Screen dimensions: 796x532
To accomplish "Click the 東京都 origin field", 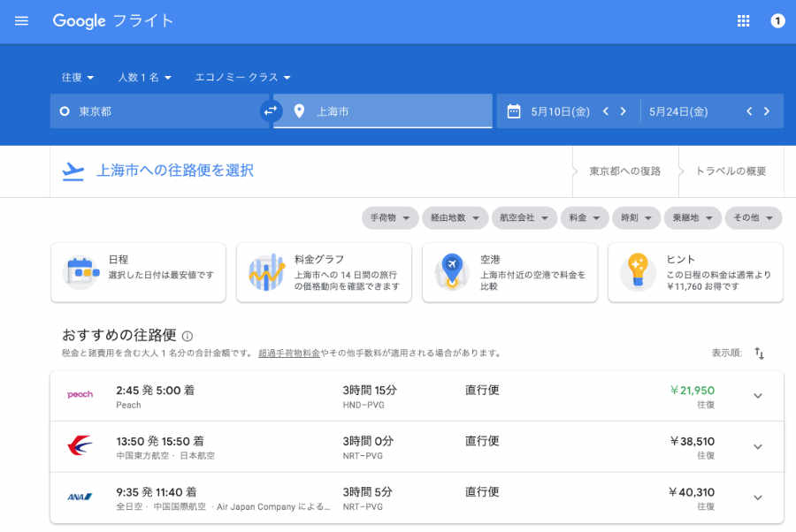I will 159,111.
